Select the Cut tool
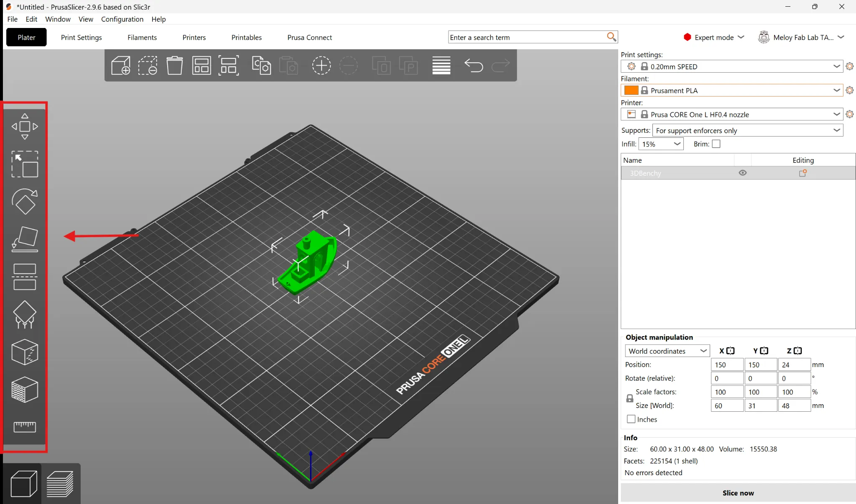This screenshot has width=856, height=504. [x=25, y=277]
